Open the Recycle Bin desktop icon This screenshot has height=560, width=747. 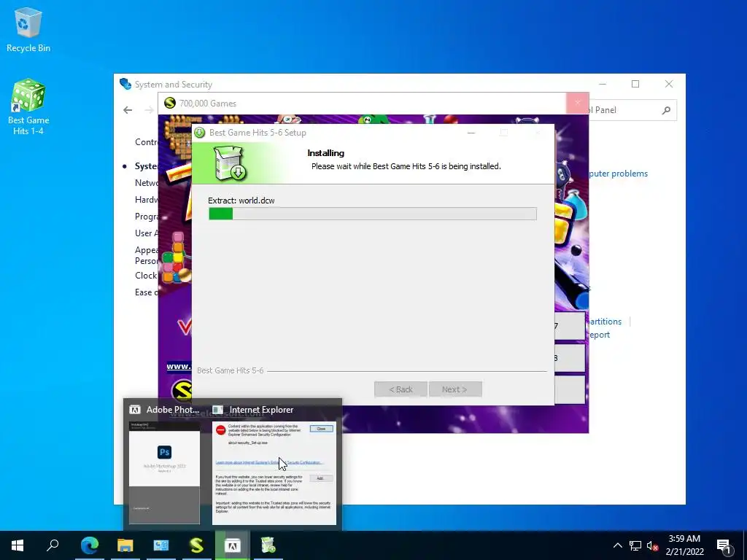tap(28, 29)
